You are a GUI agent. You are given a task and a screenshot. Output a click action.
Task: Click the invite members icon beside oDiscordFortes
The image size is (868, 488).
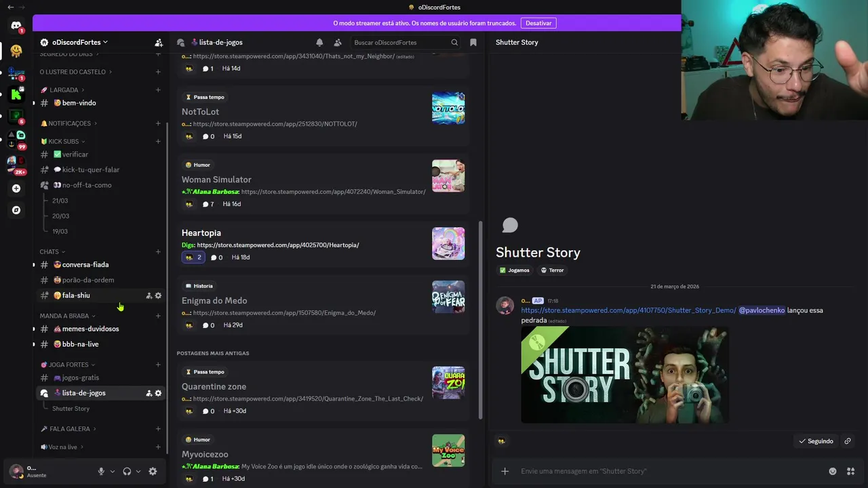click(x=159, y=42)
